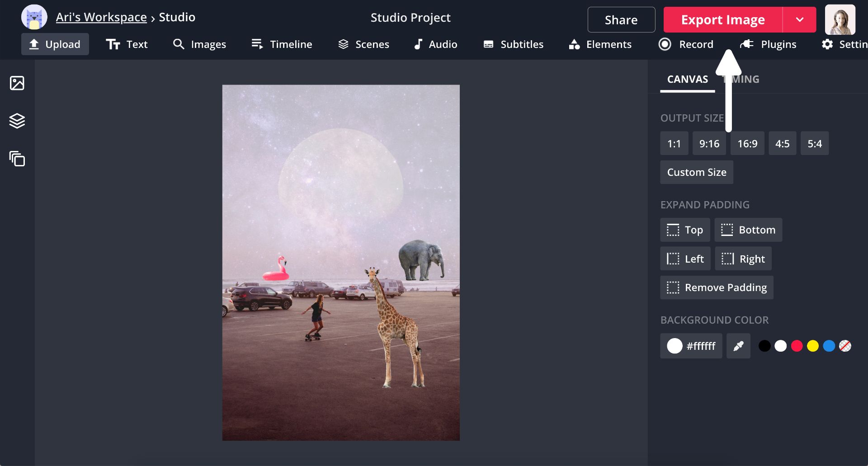Click the duplicate copies icon in sidebar
Image resolution: width=868 pixels, height=466 pixels.
tap(17, 159)
